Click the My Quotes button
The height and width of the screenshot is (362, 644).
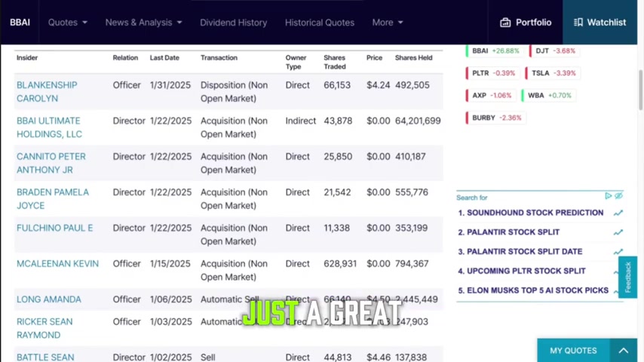coord(573,351)
